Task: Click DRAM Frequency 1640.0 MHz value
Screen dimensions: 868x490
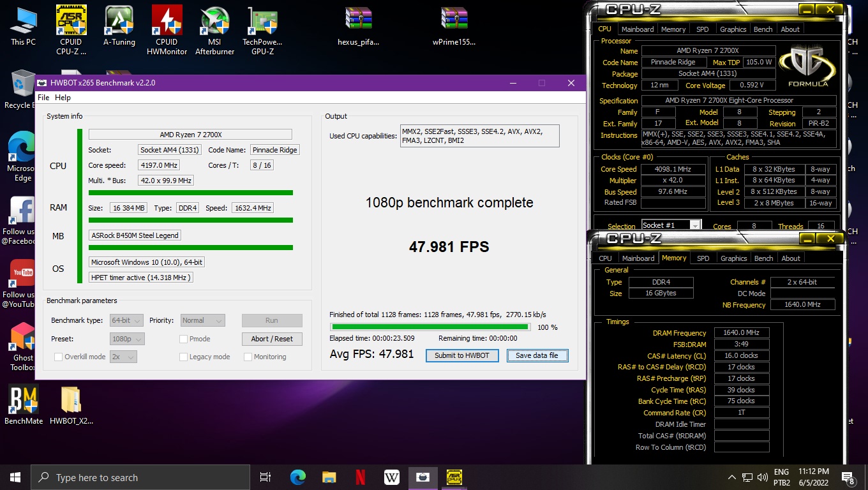Action: (x=741, y=332)
